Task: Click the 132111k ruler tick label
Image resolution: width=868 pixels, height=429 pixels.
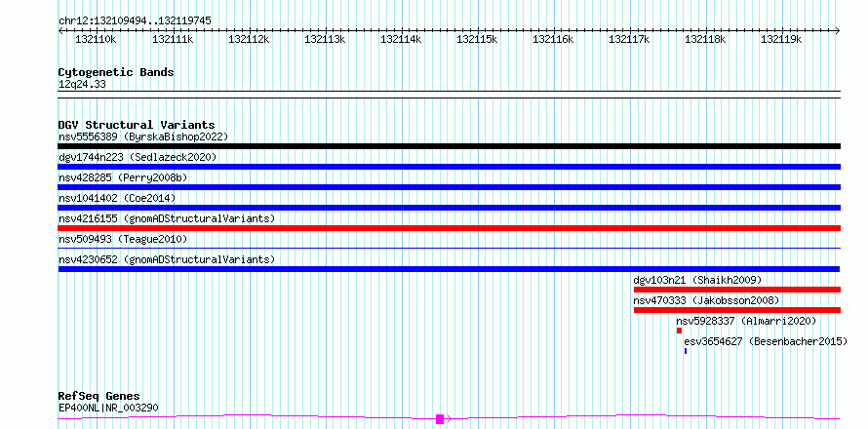Action: click(x=173, y=39)
